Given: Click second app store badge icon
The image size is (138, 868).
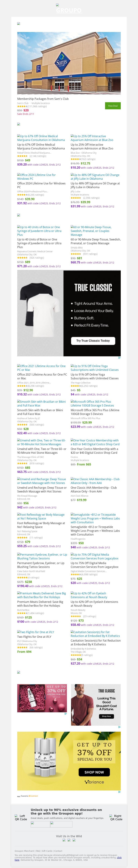Looking at the screenshot, I should coord(61,824).
